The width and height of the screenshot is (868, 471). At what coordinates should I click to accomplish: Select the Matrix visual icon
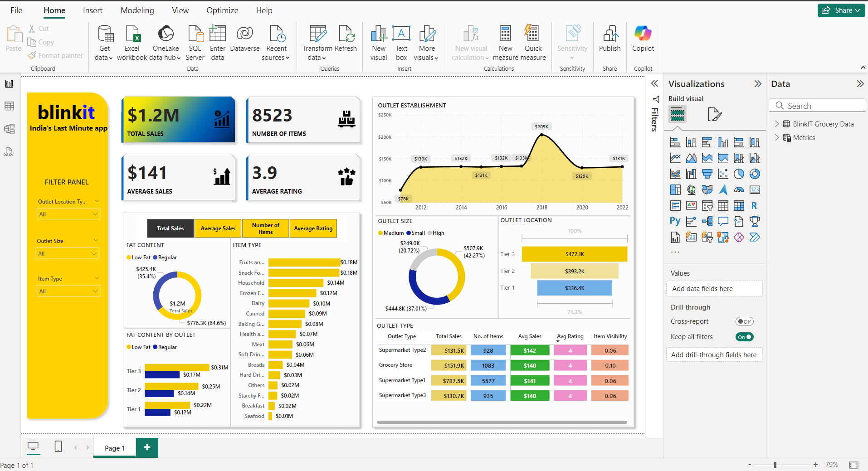click(739, 206)
